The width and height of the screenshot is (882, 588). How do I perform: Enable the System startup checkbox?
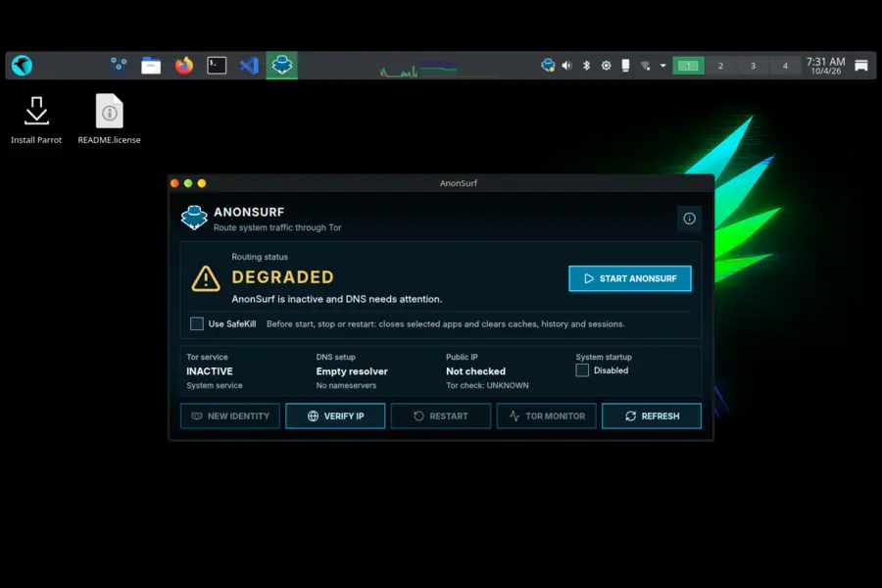[582, 370]
